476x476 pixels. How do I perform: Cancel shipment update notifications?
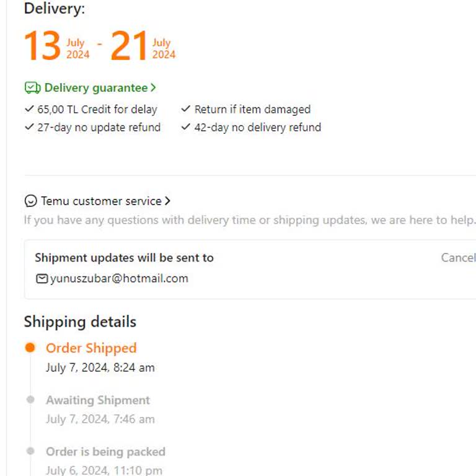pyautogui.click(x=458, y=258)
